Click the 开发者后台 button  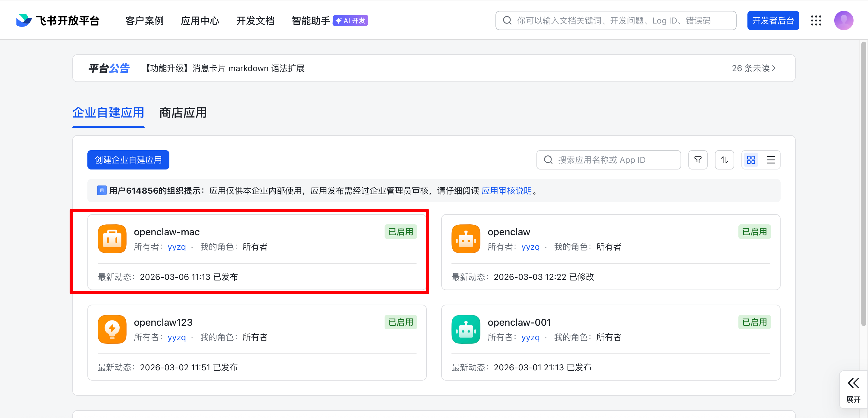[773, 21]
